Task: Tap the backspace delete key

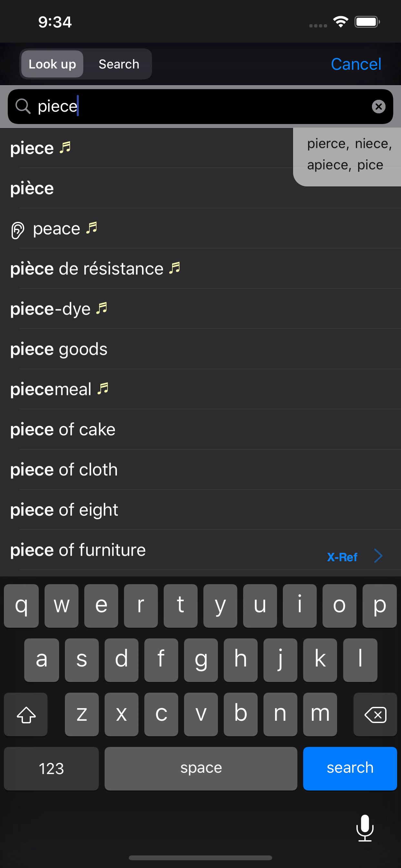Action: 375,714
